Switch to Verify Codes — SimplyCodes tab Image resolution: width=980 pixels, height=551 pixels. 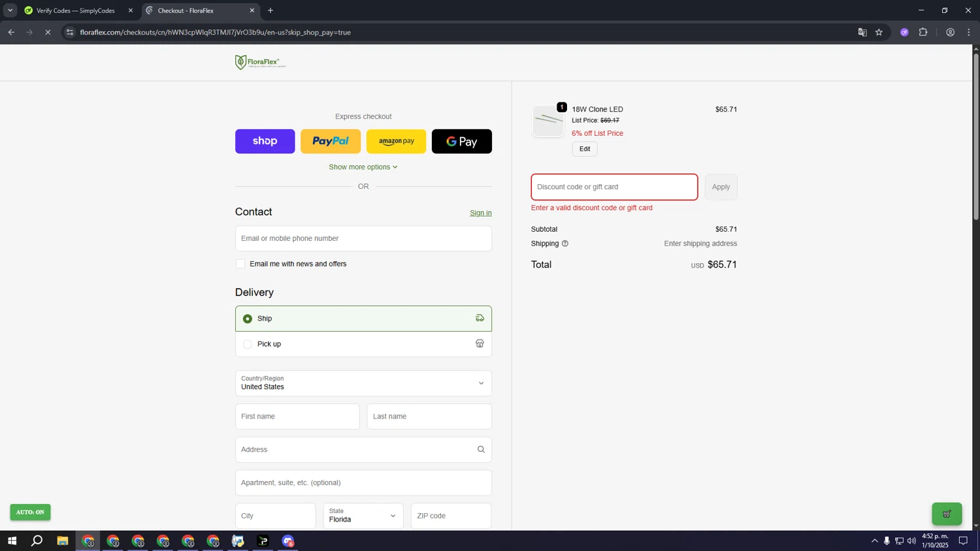pos(75,10)
